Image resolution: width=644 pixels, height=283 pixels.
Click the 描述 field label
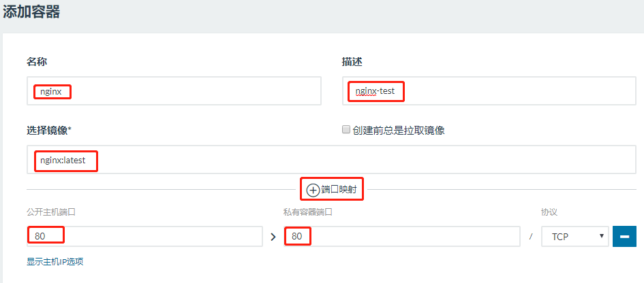click(x=352, y=61)
